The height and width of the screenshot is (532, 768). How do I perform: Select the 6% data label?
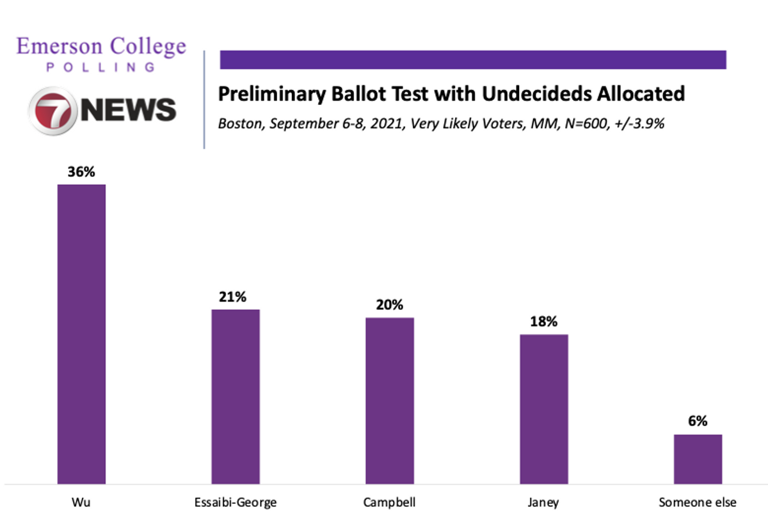(x=698, y=421)
